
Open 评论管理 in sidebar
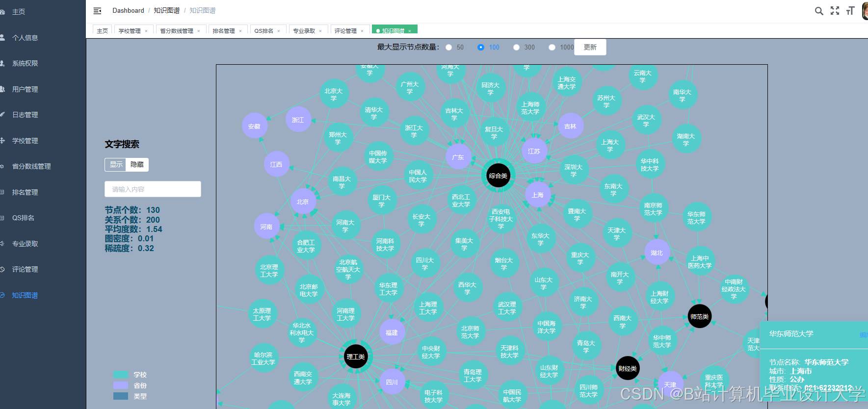click(x=43, y=269)
